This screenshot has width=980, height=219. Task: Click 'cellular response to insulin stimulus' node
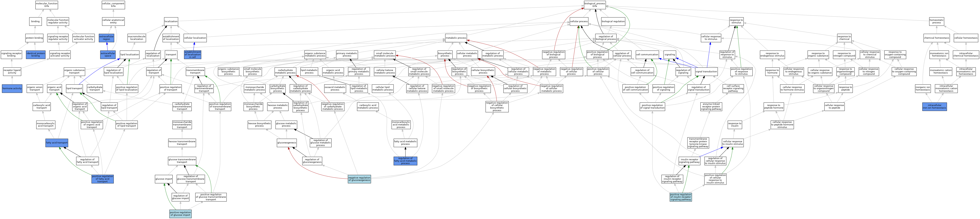pyautogui.click(x=733, y=143)
